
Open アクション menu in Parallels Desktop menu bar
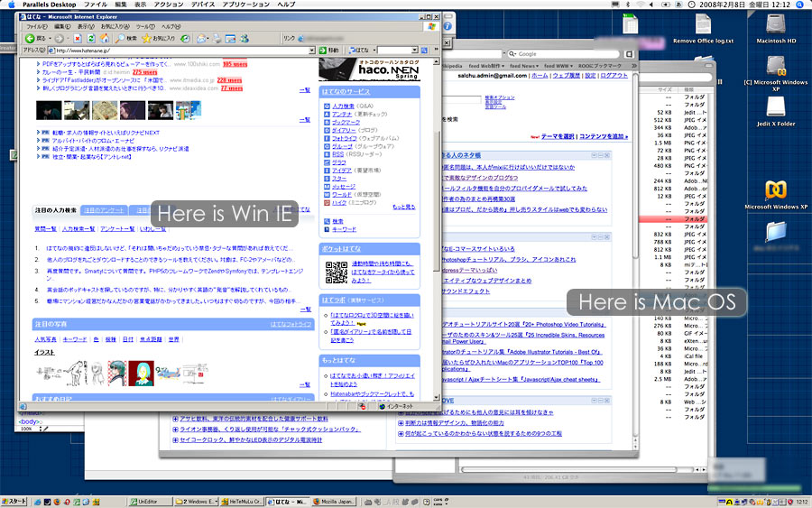[x=169, y=5]
